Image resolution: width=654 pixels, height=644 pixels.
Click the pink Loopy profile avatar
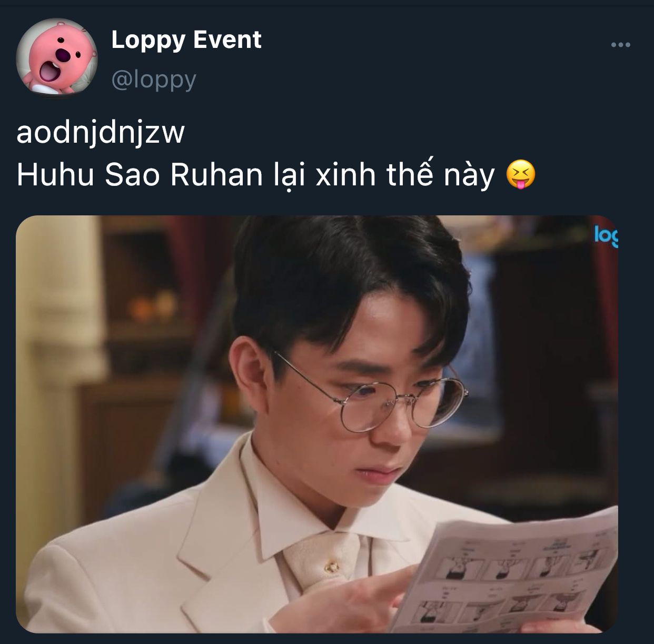click(x=57, y=57)
